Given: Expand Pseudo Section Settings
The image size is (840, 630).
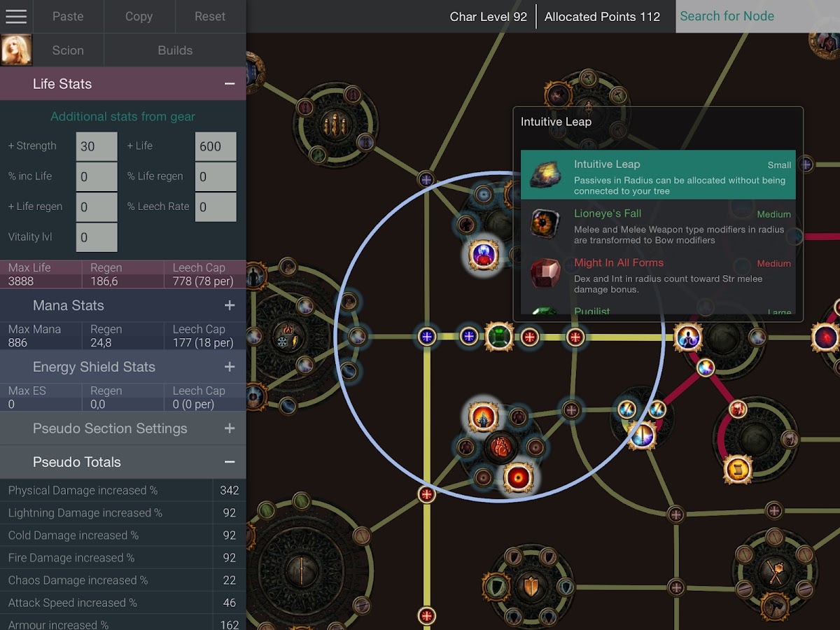Looking at the screenshot, I should click(229, 428).
